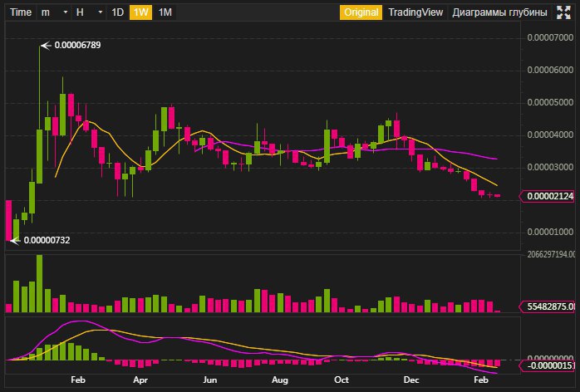
Task: Click the current price tag 0.00002124
Action: click(548, 196)
